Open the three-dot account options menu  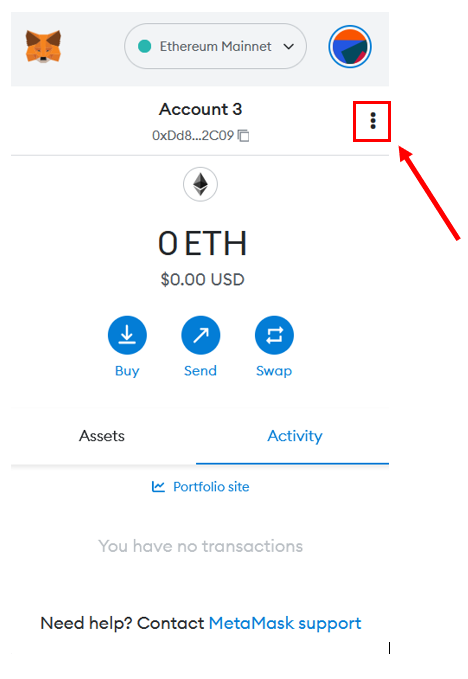click(373, 121)
